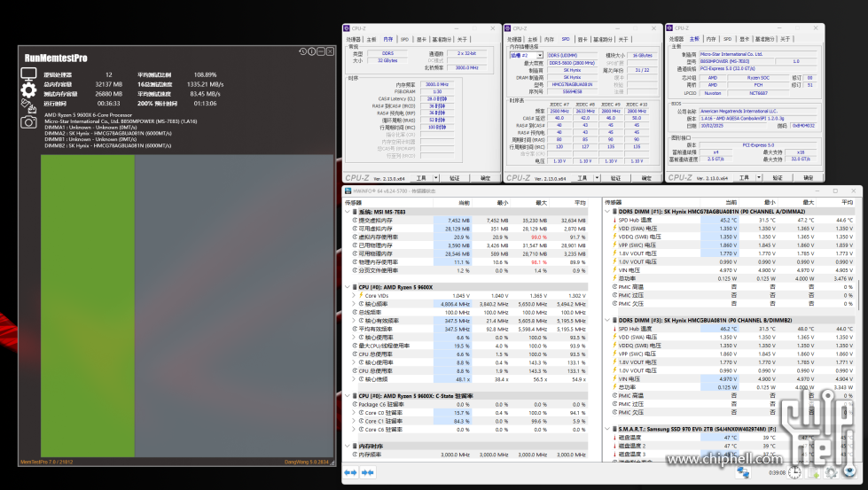Collapse MSI MS-7E83 system sensor group
This screenshot has height=490, width=868.
pyautogui.click(x=348, y=212)
